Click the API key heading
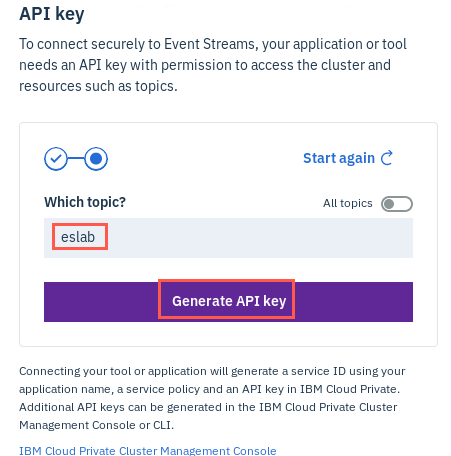Image resolution: width=451 pixels, height=456 pixels. (x=52, y=14)
